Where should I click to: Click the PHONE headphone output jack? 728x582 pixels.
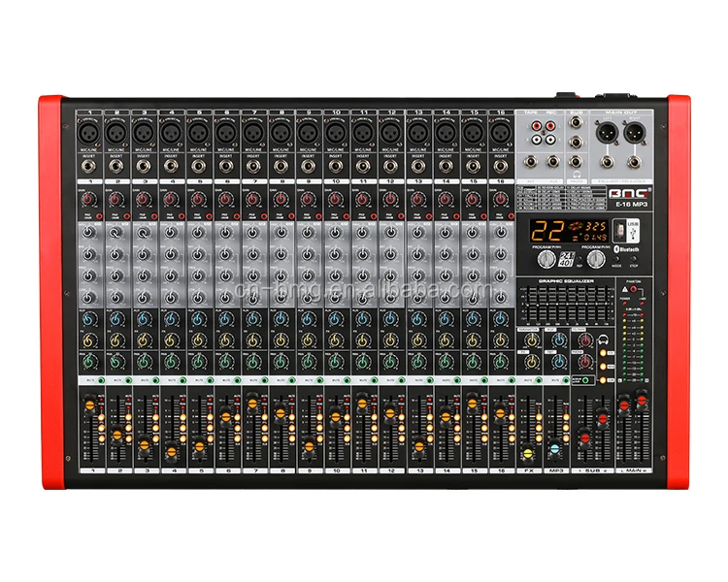click(x=577, y=162)
